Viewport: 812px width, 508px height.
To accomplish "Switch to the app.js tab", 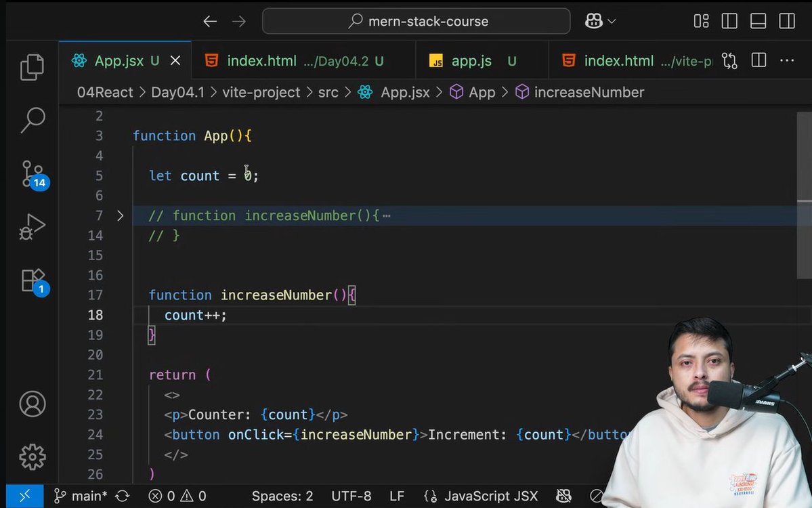I will tap(472, 60).
